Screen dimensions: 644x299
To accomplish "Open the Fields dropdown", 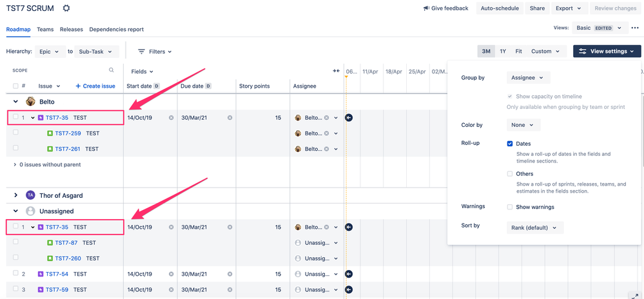I will [142, 72].
